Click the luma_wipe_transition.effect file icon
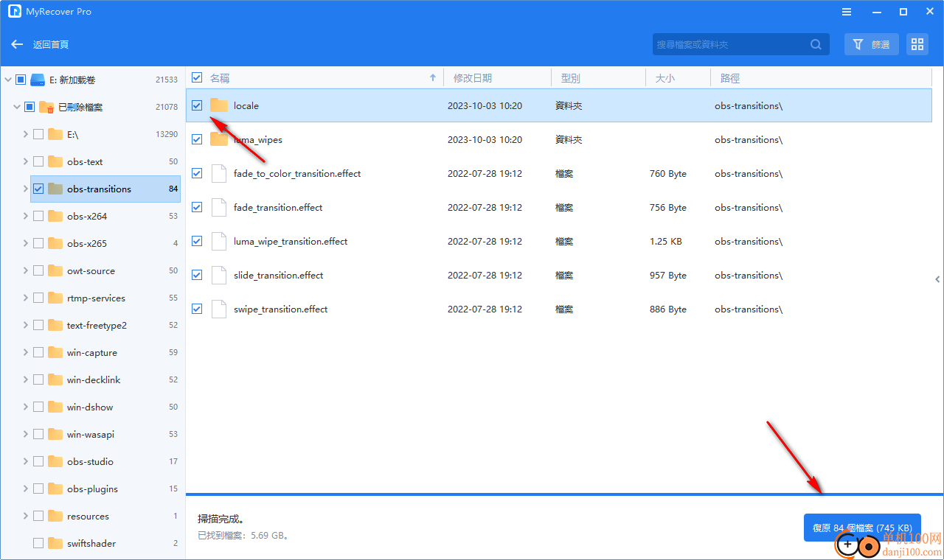Screen dimensions: 944x560 [x=218, y=241]
